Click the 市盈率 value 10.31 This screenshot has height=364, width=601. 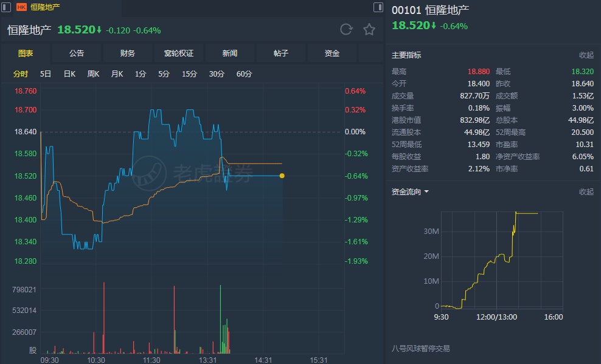tap(585, 144)
